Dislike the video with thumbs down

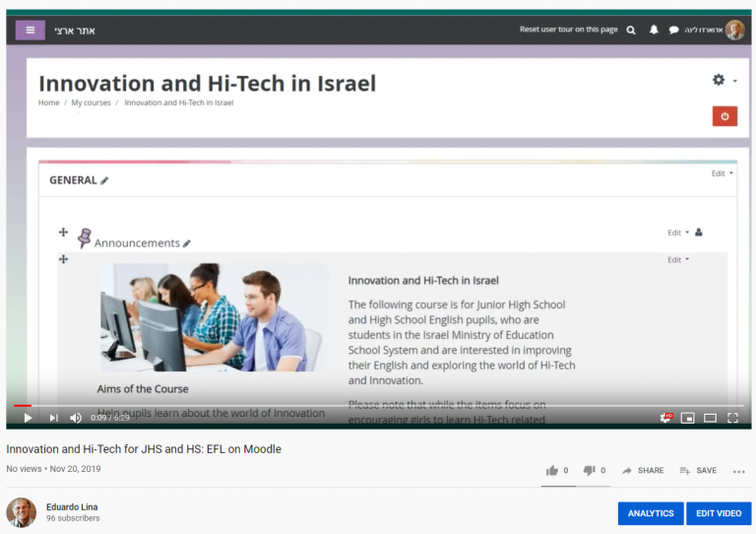[590, 470]
